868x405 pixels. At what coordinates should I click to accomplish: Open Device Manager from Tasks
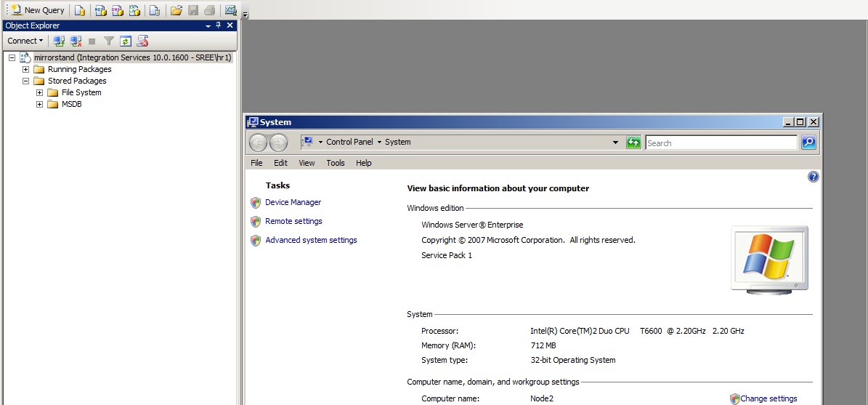[x=293, y=202]
